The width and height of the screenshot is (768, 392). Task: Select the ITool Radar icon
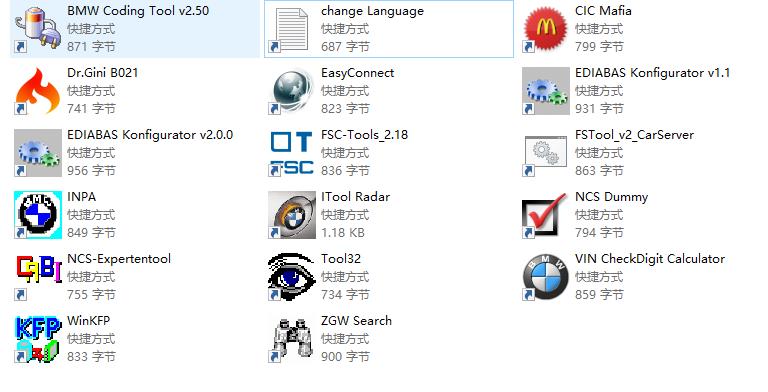(291, 215)
